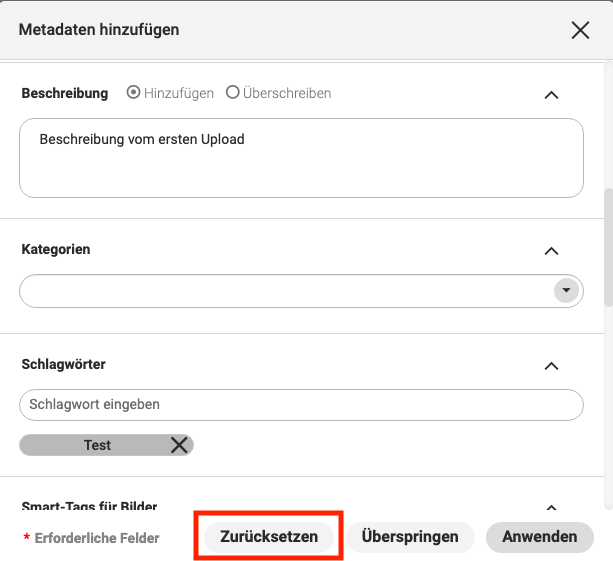The image size is (613, 561).
Task: Click the Kategorien section heading
Action: coord(56,249)
